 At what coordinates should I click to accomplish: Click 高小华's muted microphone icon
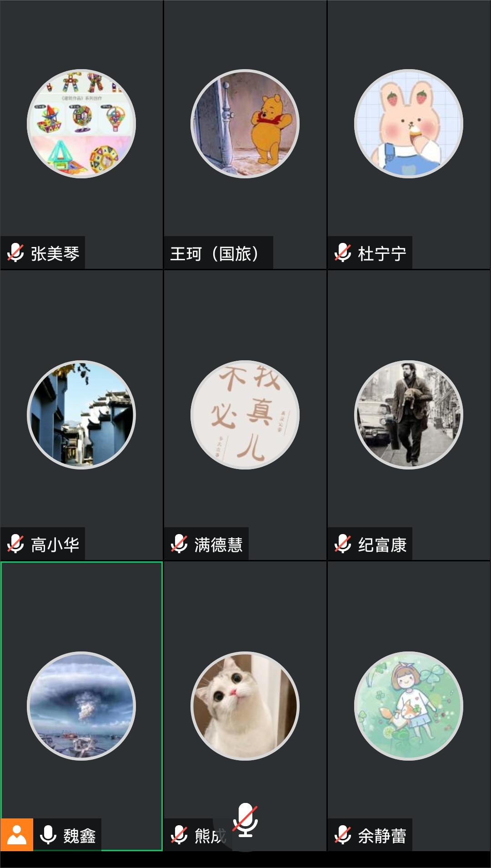15,544
